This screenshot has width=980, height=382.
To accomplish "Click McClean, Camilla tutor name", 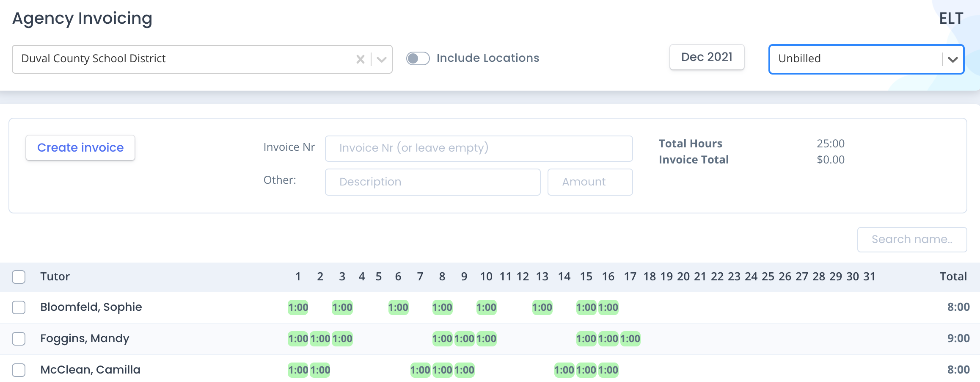I will point(90,370).
